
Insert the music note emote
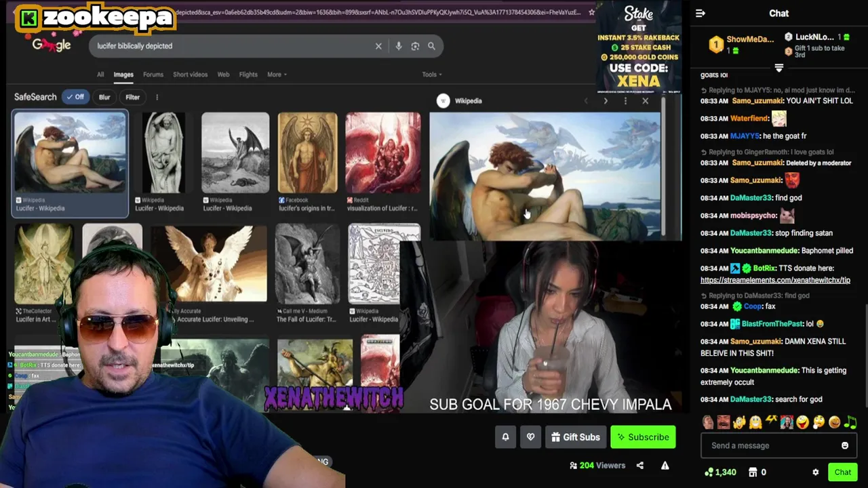(850, 422)
